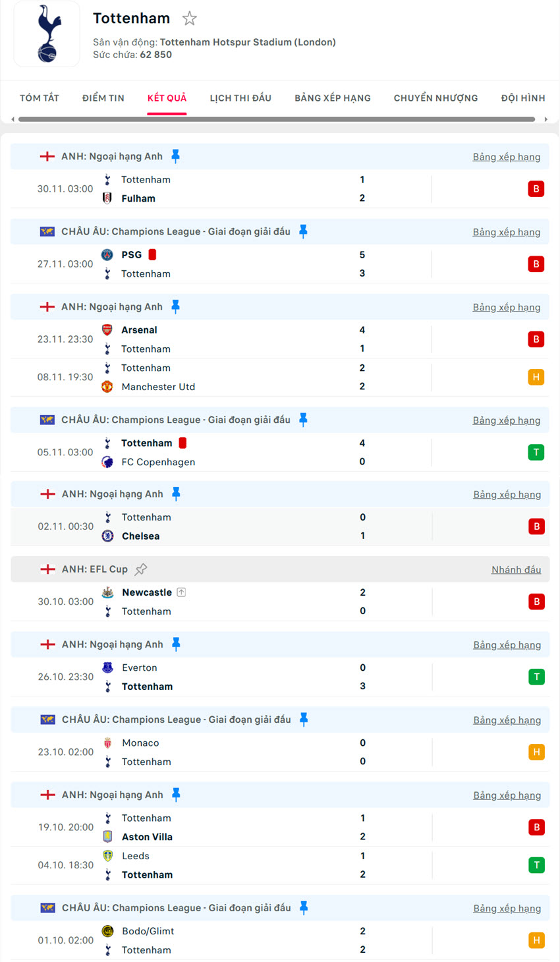Open the BẢNG XẾP HẠNG tab
This screenshot has height=962, width=560.
pyautogui.click(x=333, y=98)
